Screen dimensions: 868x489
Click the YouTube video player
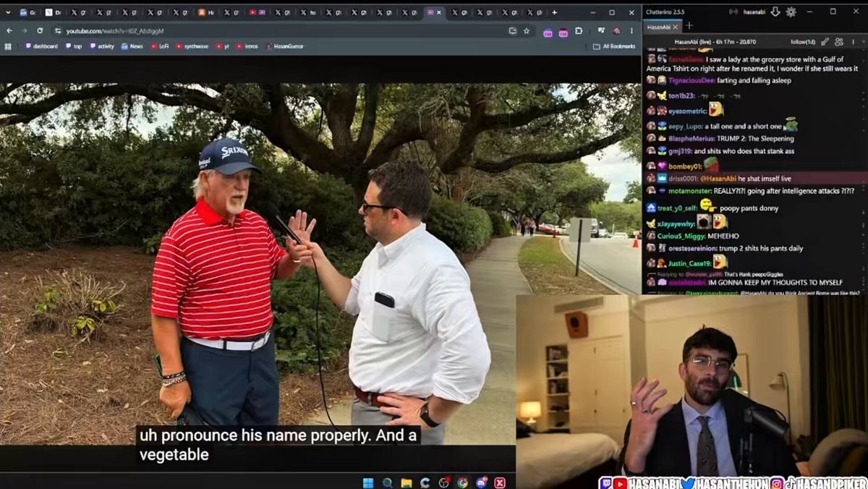(258, 263)
